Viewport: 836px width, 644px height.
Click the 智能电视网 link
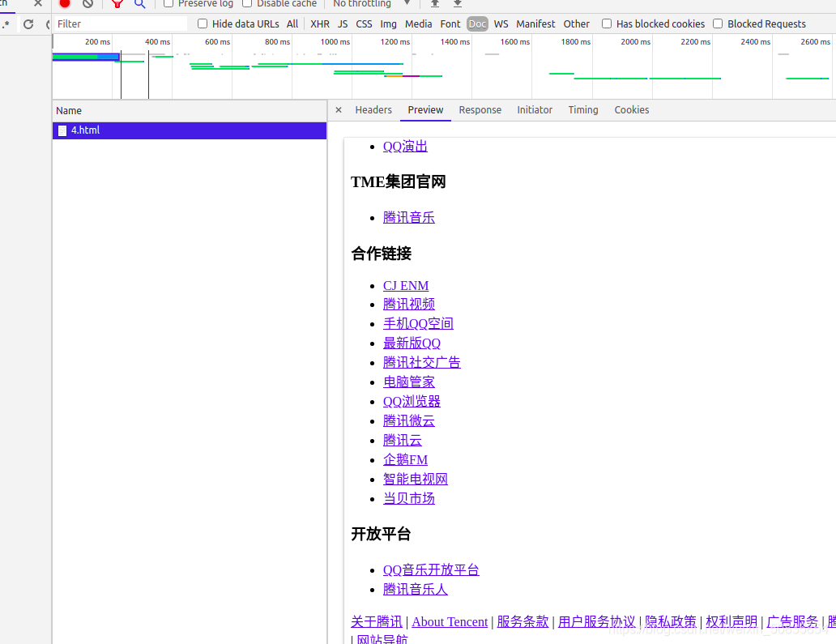click(x=416, y=480)
